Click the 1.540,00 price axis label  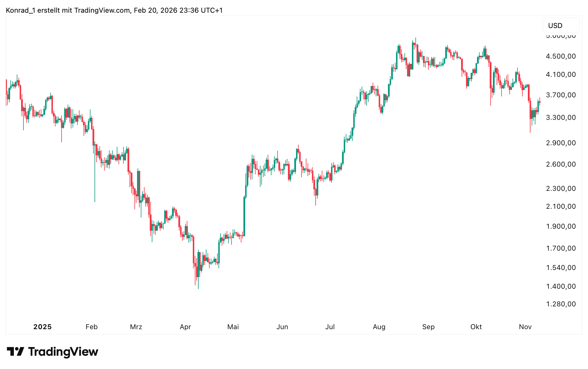point(561,268)
